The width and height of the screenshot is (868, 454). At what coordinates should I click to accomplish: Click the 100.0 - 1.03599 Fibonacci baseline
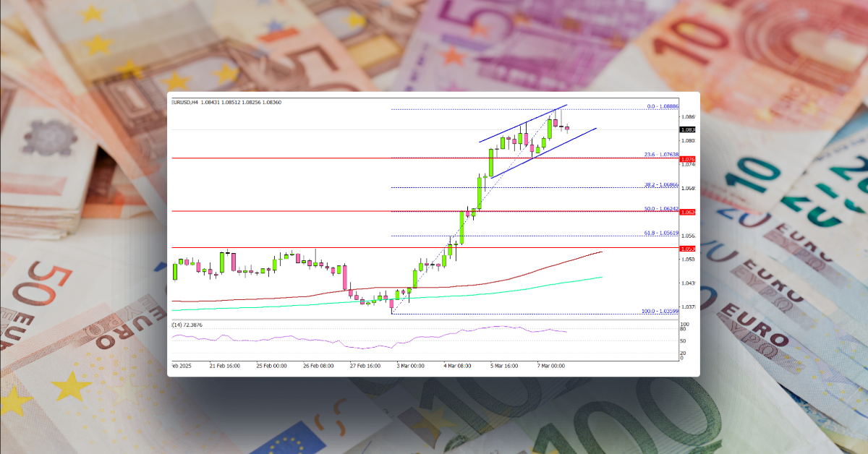pyautogui.click(x=659, y=312)
